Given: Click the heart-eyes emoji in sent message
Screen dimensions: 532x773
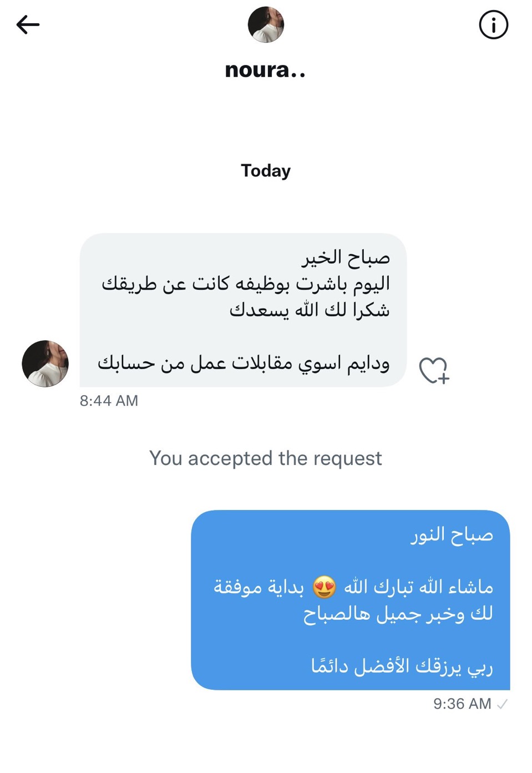Looking at the screenshot, I should [324, 587].
